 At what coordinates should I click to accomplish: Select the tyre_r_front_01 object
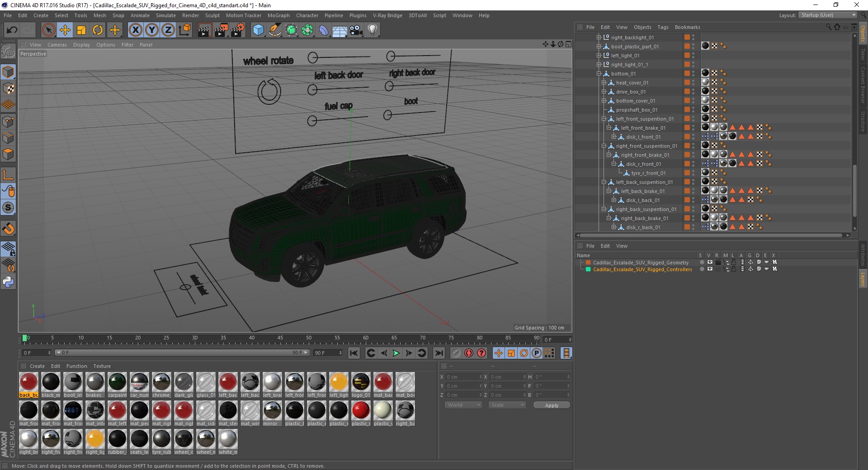click(x=648, y=173)
